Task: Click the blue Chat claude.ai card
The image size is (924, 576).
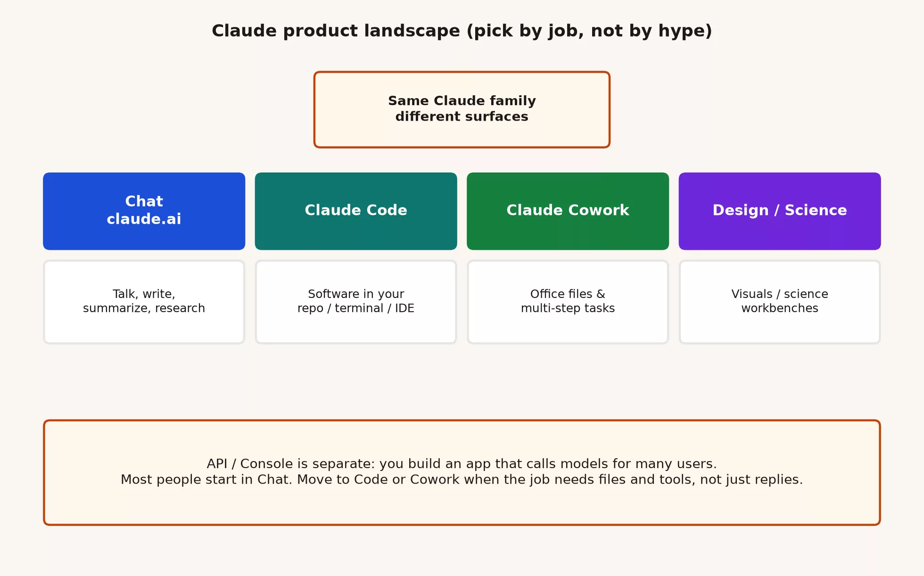Action: pos(144,211)
